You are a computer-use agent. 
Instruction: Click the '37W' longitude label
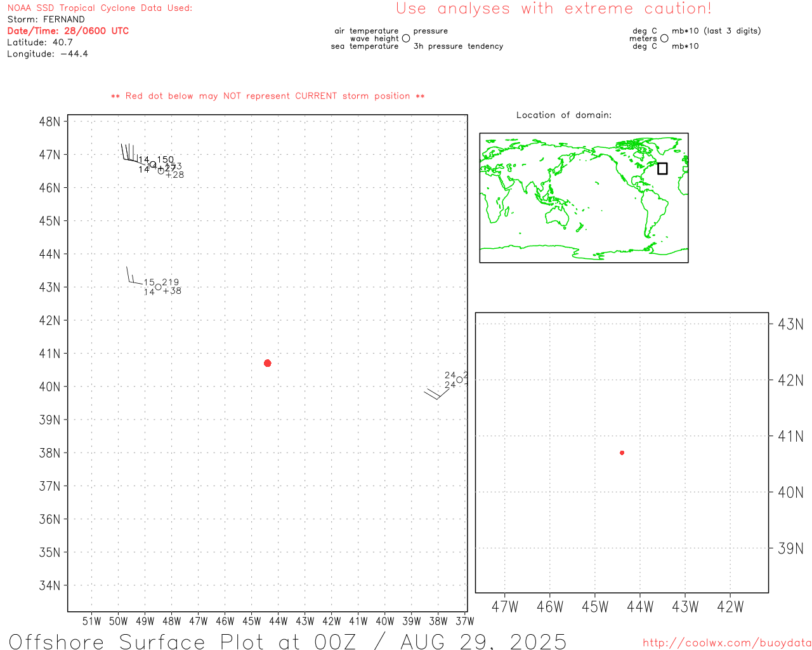(x=465, y=621)
